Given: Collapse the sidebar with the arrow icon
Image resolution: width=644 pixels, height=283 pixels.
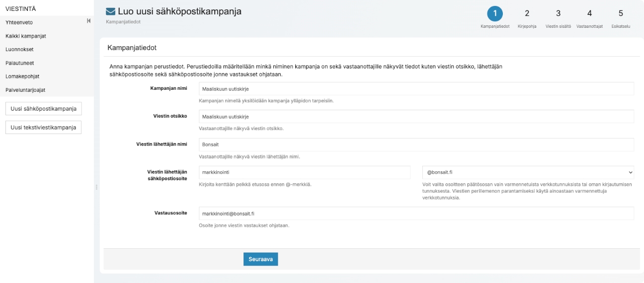Looking at the screenshot, I should pos(88,21).
